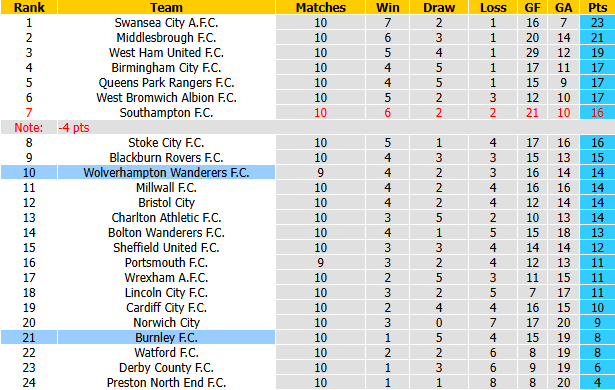The height and width of the screenshot is (390, 615).
Task: Click the GF column header
Action: 532,7
